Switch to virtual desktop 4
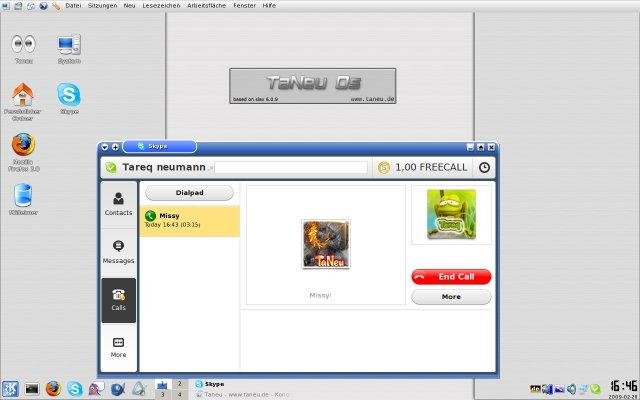The width and height of the screenshot is (640, 400). coord(180,395)
